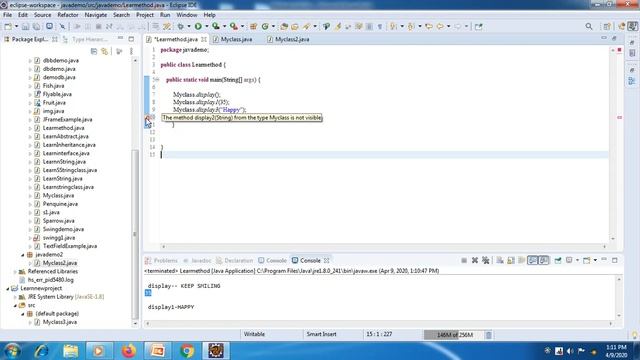Screen dimensions: 640x360
Task: Click the New Java Class green icon
Action: coord(265,26)
